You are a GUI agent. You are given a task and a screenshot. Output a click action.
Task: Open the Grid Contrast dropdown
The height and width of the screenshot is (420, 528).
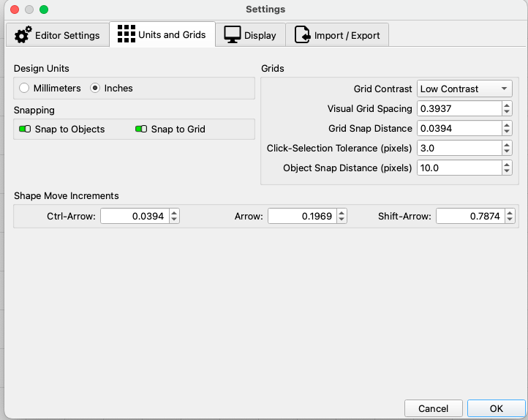point(464,89)
